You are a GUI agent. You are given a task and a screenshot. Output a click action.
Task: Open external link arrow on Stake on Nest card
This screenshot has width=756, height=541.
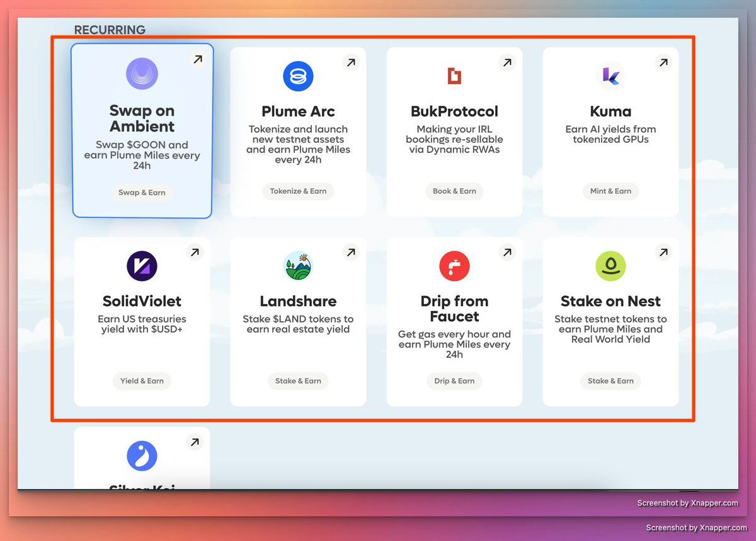663,252
